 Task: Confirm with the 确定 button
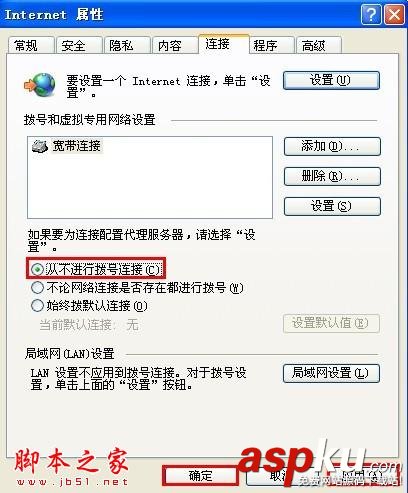click(200, 476)
